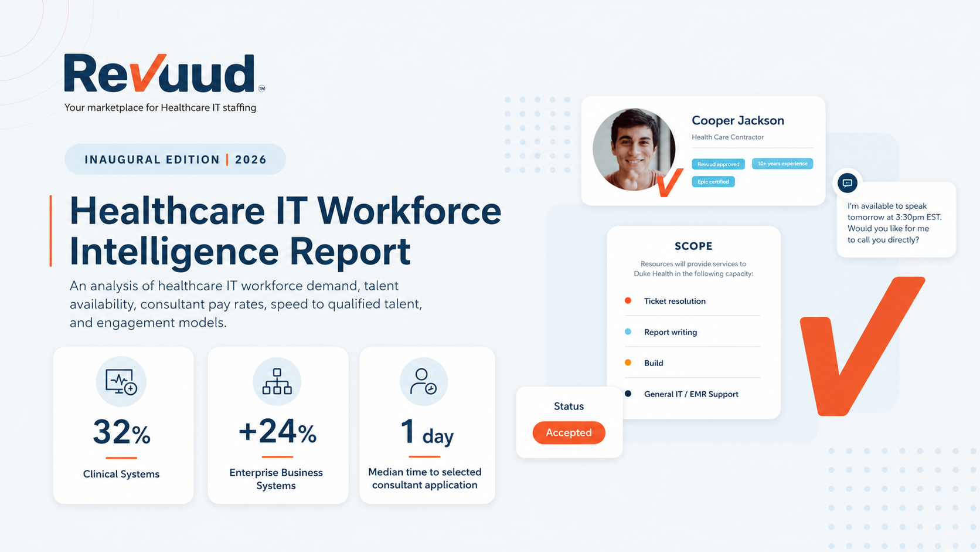
Task: Open the chat message bubble icon
Action: pyautogui.click(x=847, y=183)
